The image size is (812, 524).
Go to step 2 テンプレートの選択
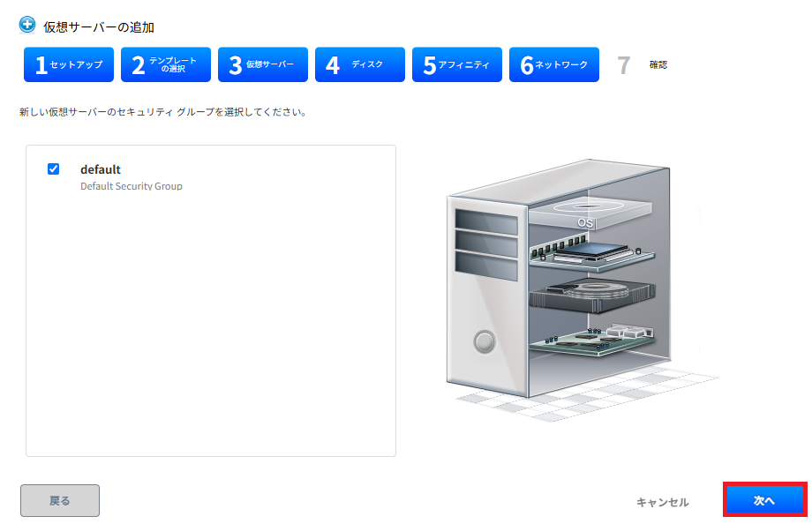click(x=166, y=64)
